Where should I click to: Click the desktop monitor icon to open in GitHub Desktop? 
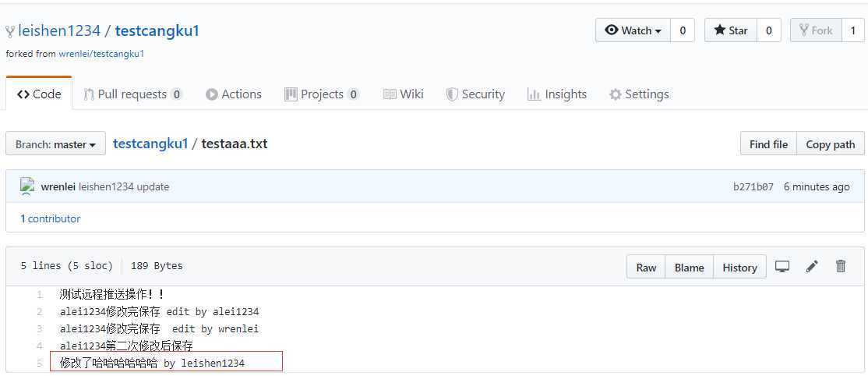(782, 267)
